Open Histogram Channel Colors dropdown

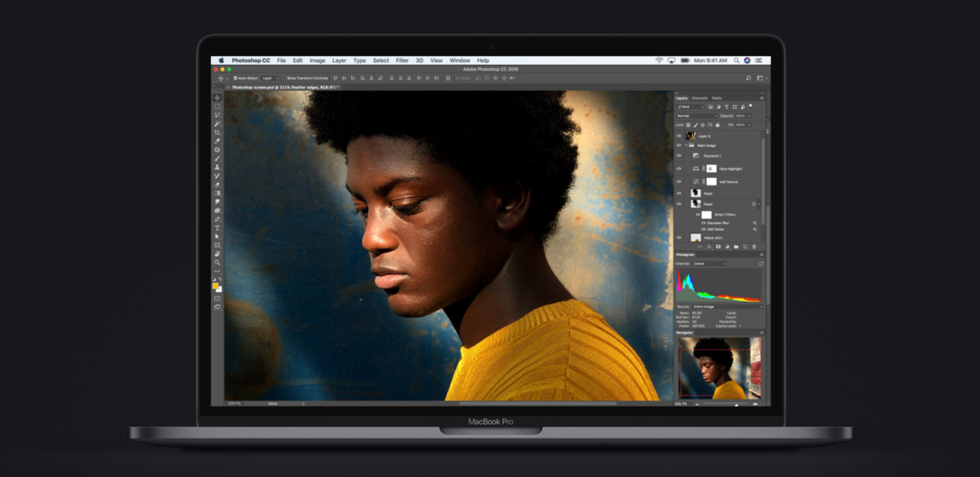pyautogui.click(x=709, y=264)
